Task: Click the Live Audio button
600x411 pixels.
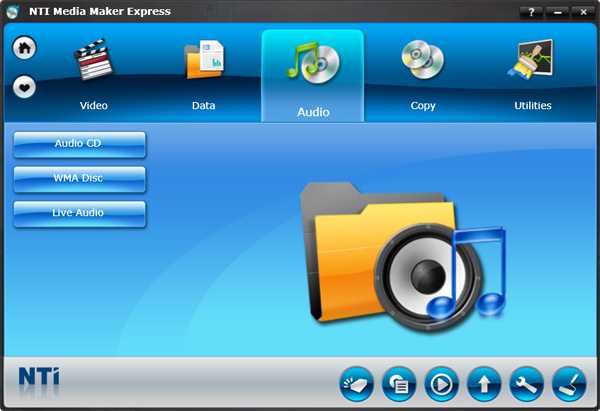Action: [80, 214]
